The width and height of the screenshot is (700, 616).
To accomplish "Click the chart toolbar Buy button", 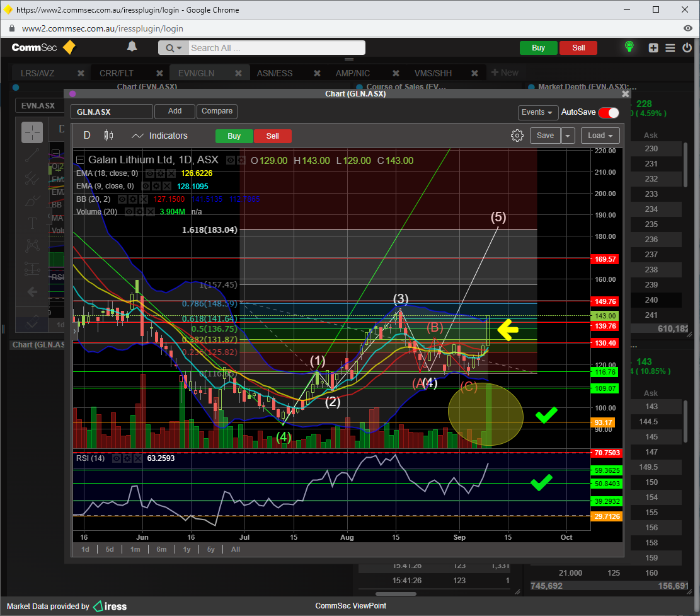I will point(234,136).
